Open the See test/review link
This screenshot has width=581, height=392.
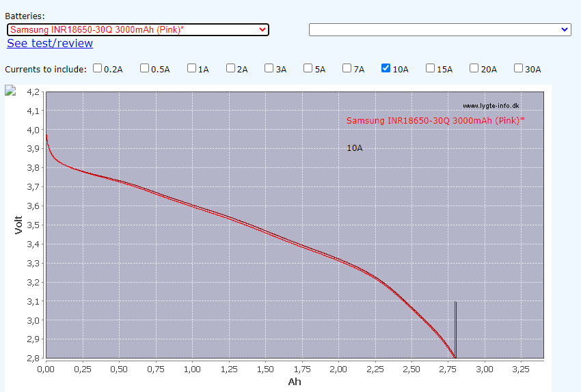(x=50, y=43)
